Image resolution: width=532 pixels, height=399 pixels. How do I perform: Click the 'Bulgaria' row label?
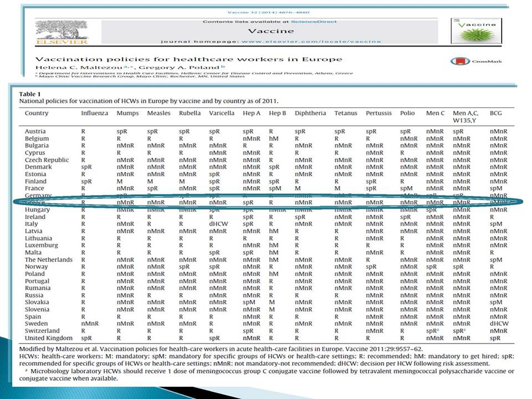37,145
